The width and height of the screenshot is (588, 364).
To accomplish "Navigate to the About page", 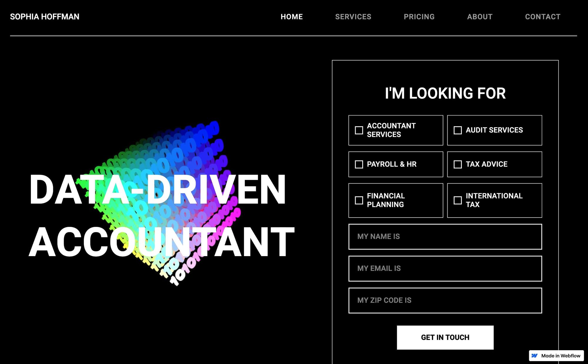I will tap(480, 17).
